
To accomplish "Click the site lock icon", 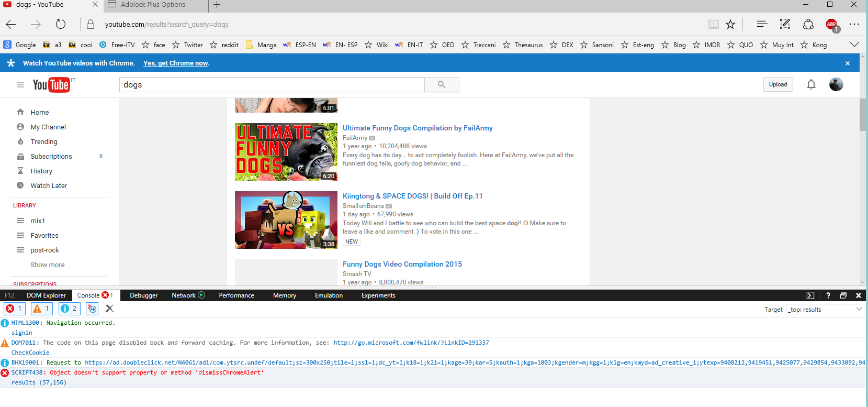I will click(91, 24).
